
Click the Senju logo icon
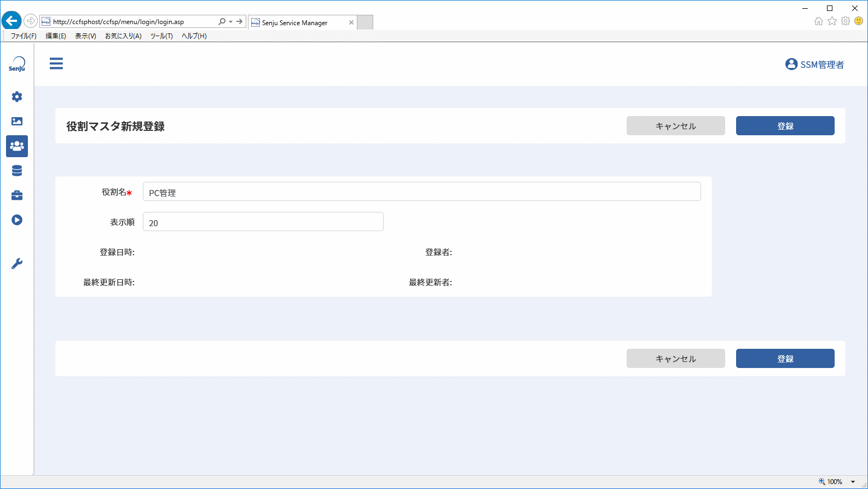tap(17, 64)
